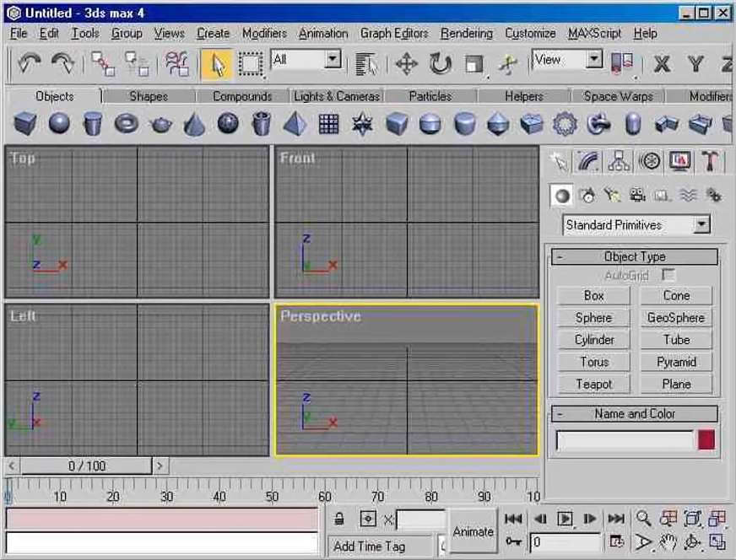Click the Box object button
The height and width of the screenshot is (560, 736).
pyautogui.click(x=593, y=296)
